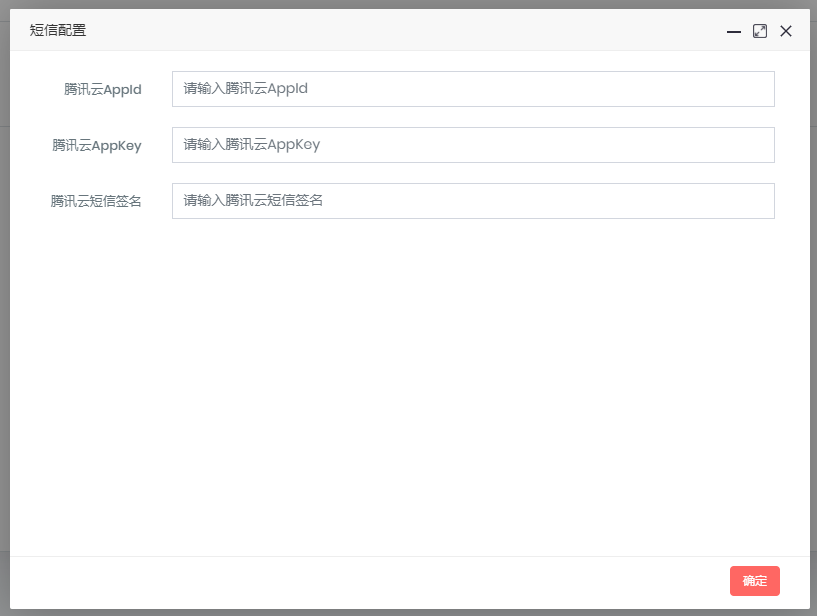Click the 短信配置 dialog title

pos(58,30)
